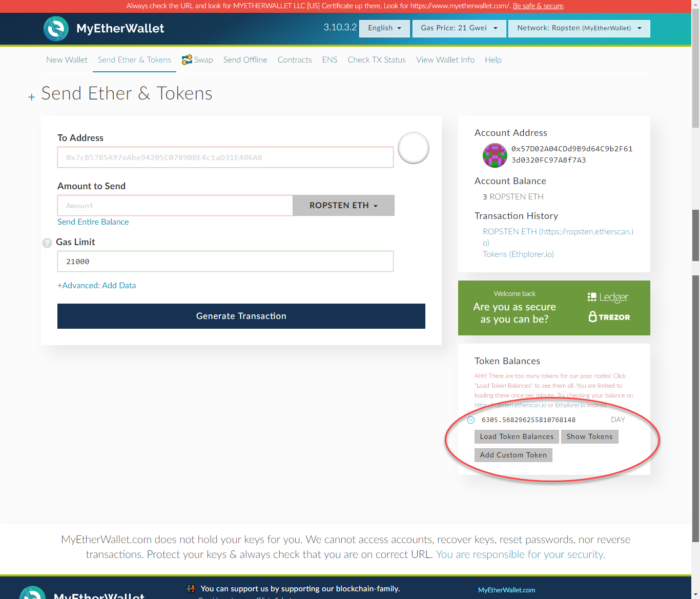
Task: Click the To Address input field
Action: point(225,157)
